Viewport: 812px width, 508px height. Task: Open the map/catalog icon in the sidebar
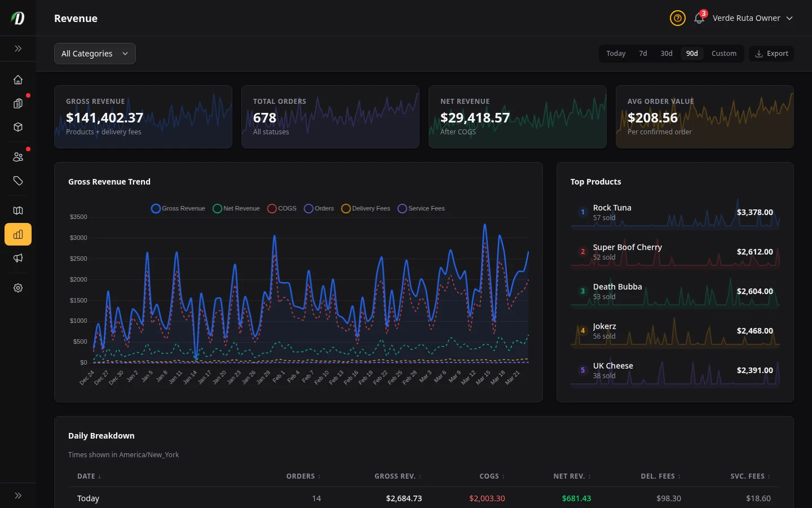click(x=18, y=210)
